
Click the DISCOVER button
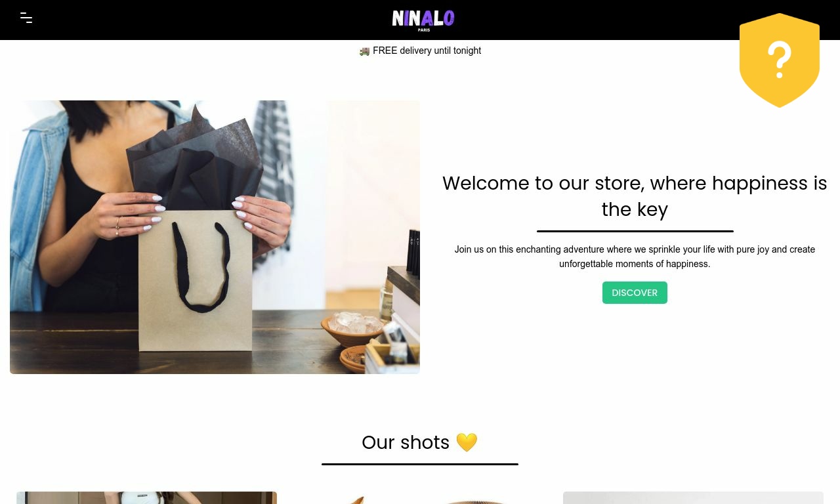[x=635, y=293]
